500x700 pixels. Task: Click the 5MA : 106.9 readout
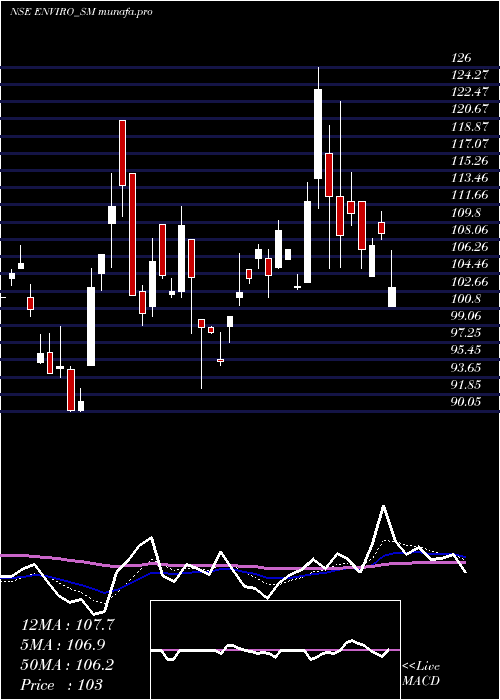coord(63,645)
